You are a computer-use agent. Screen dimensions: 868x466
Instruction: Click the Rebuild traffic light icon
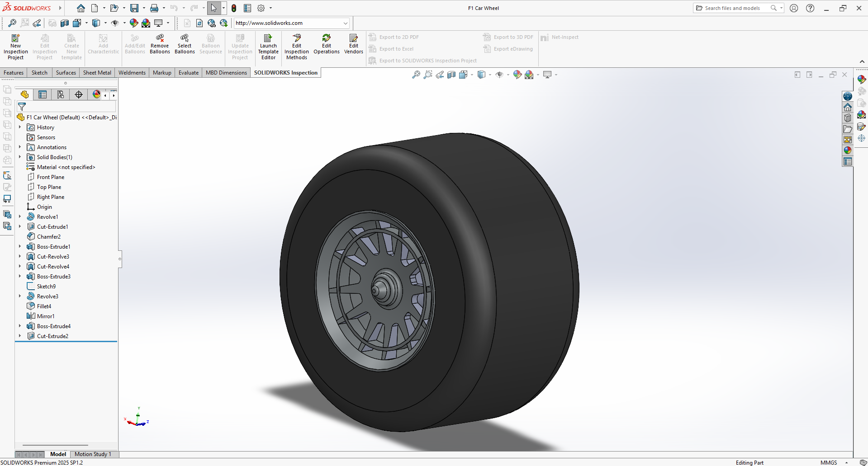point(234,8)
